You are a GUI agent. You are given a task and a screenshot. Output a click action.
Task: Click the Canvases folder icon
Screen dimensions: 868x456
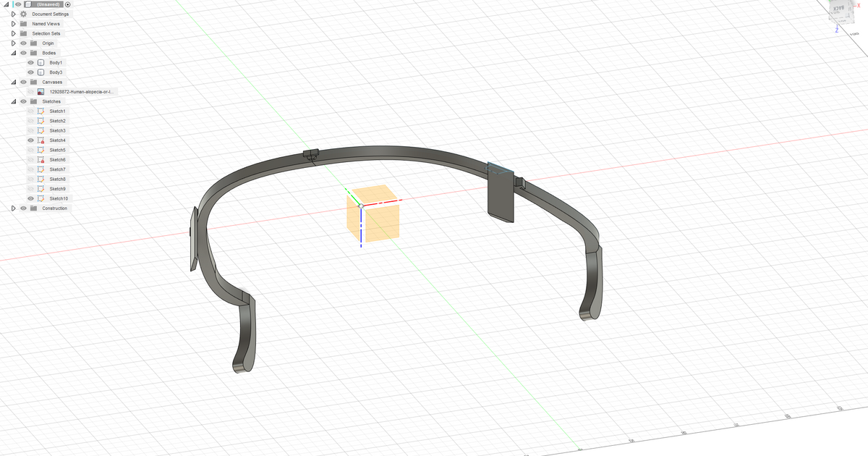[x=33, y=82]
